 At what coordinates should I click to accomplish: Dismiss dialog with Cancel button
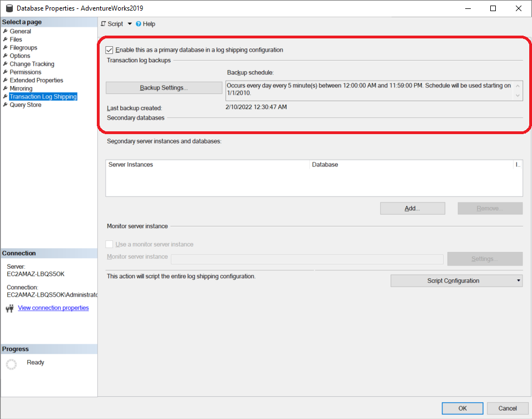click(508, 408)
